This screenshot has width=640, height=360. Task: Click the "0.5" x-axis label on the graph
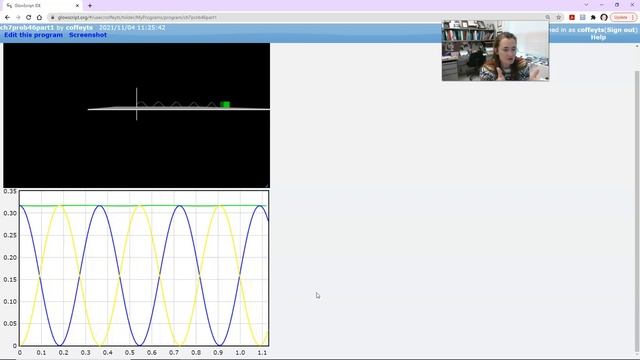(130, 353)
